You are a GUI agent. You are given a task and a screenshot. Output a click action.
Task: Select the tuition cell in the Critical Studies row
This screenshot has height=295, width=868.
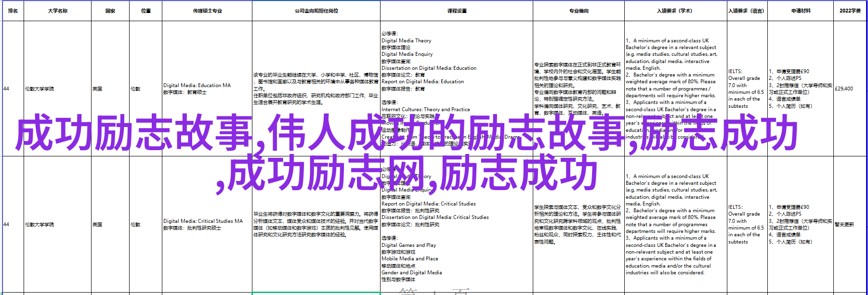click(850, 224)
